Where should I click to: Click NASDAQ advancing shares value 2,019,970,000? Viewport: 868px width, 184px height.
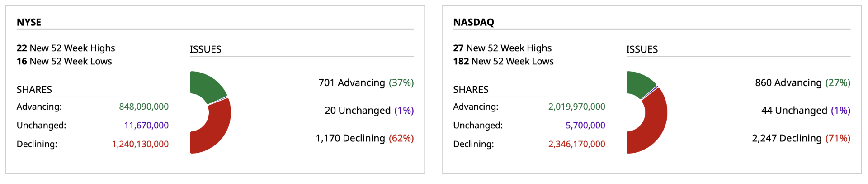tap(576, 107)
